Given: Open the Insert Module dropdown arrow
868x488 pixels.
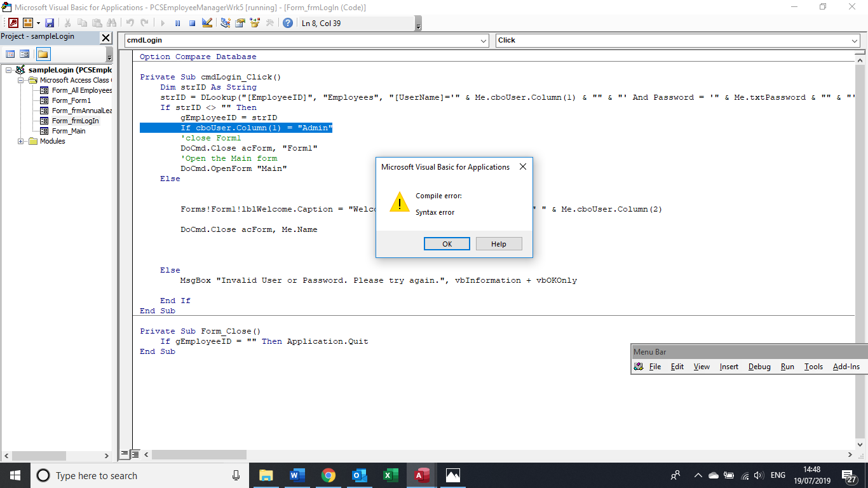Looking at the screenshot, I should pos(38,23).
